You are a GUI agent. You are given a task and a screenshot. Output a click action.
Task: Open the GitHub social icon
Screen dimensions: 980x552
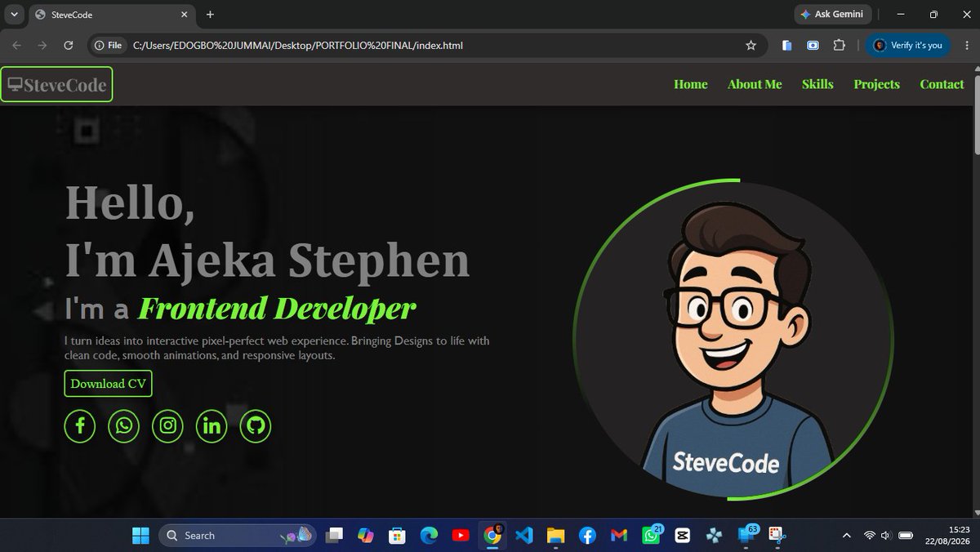click(256, 426)
